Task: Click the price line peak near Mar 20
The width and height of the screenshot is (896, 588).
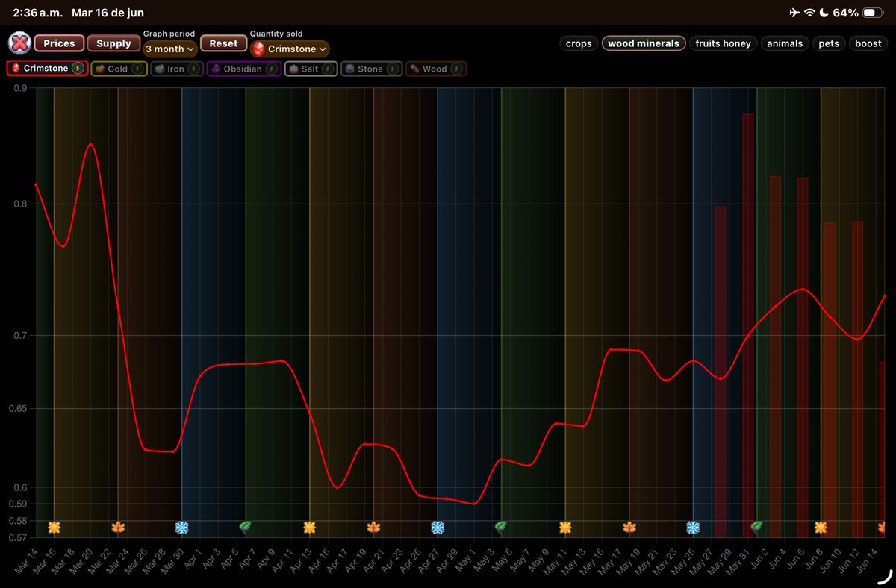Action: click(90, 143)
